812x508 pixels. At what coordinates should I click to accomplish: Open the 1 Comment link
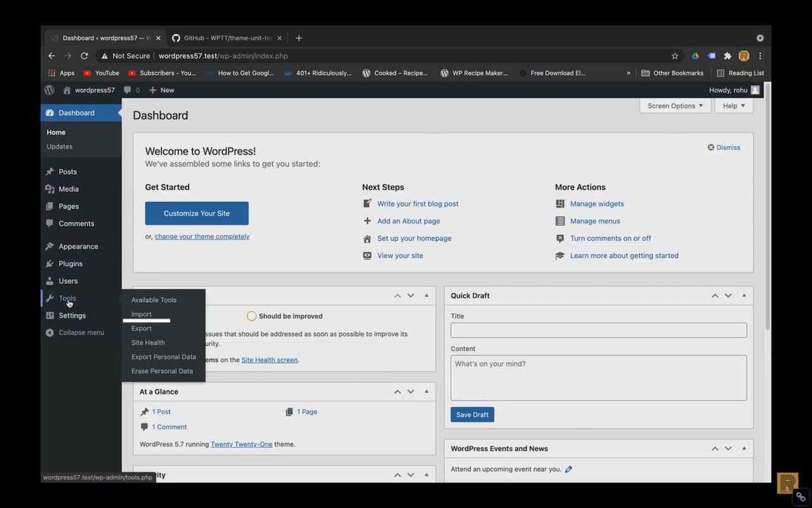(169, 427)
